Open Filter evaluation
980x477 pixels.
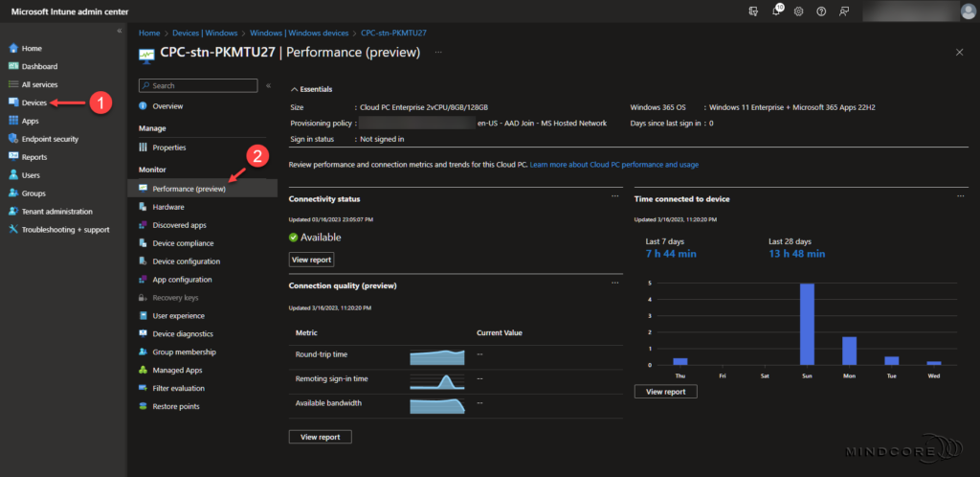pyautogui.click(x=178, y=388)
